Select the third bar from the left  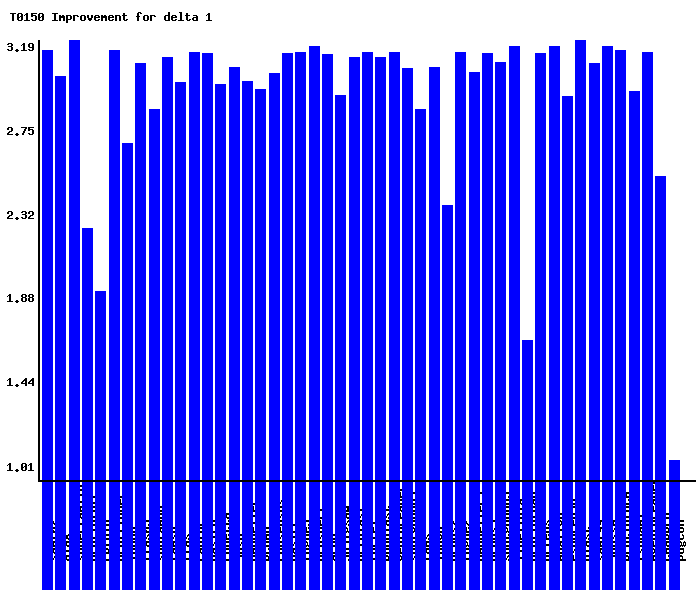(74, 260)
